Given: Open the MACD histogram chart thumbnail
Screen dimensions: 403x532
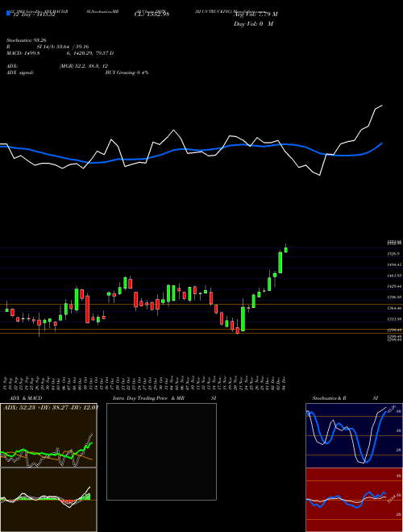Looking at the screenshot, I should point(48,500).
